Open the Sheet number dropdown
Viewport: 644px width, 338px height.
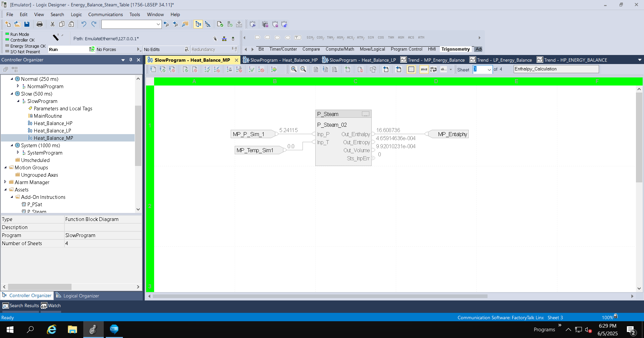[489, 69]
